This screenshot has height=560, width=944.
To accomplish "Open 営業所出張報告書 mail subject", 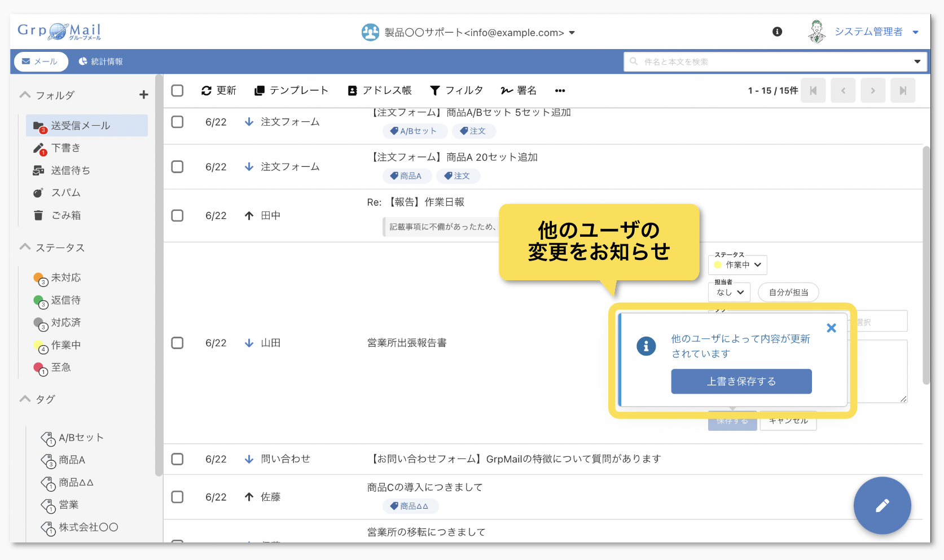I will point(407,343).
